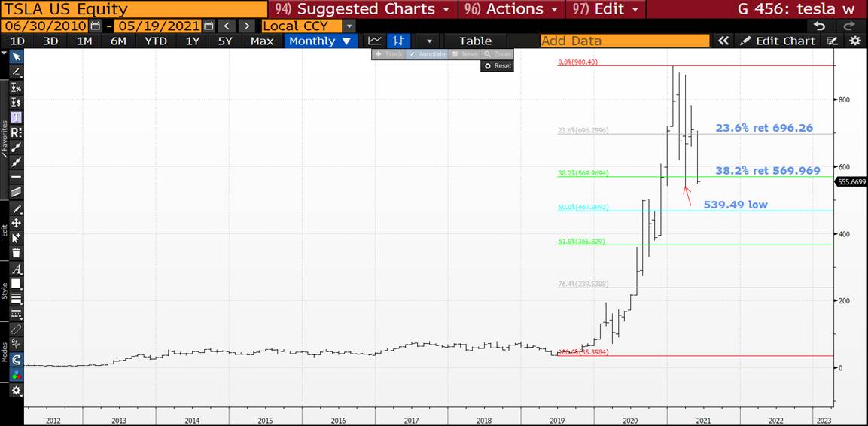Select the 5Y range tab
Screen dimensions: 868x426
[225, 41]
